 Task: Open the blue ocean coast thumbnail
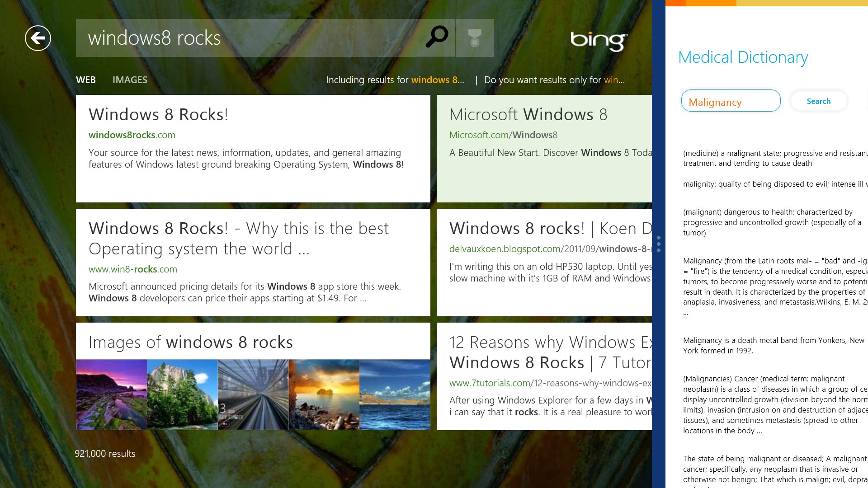coord(395,394)
